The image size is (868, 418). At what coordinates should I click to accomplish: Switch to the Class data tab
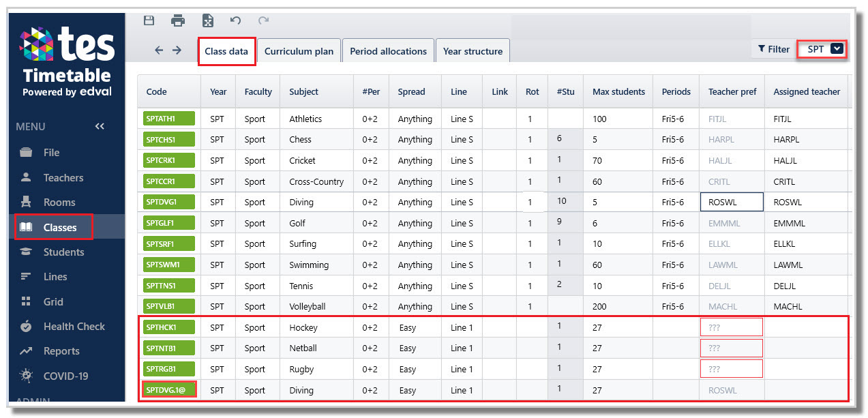(x=227, y=51)
